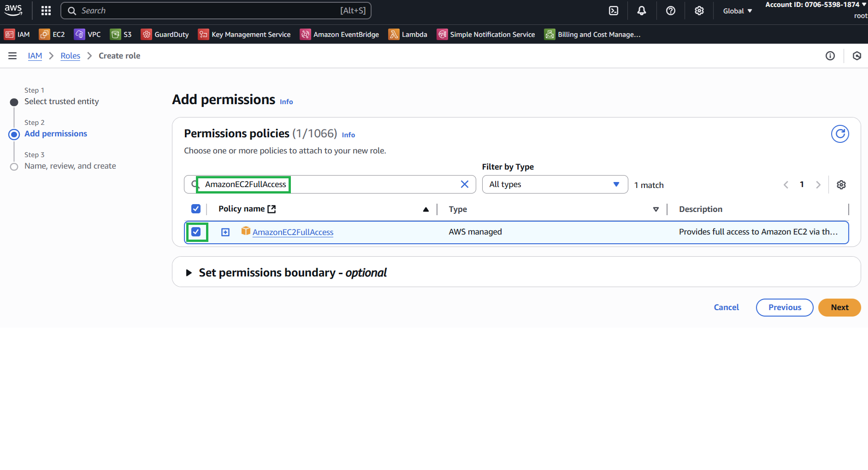Sort by Type column arrow

[655, 209]
